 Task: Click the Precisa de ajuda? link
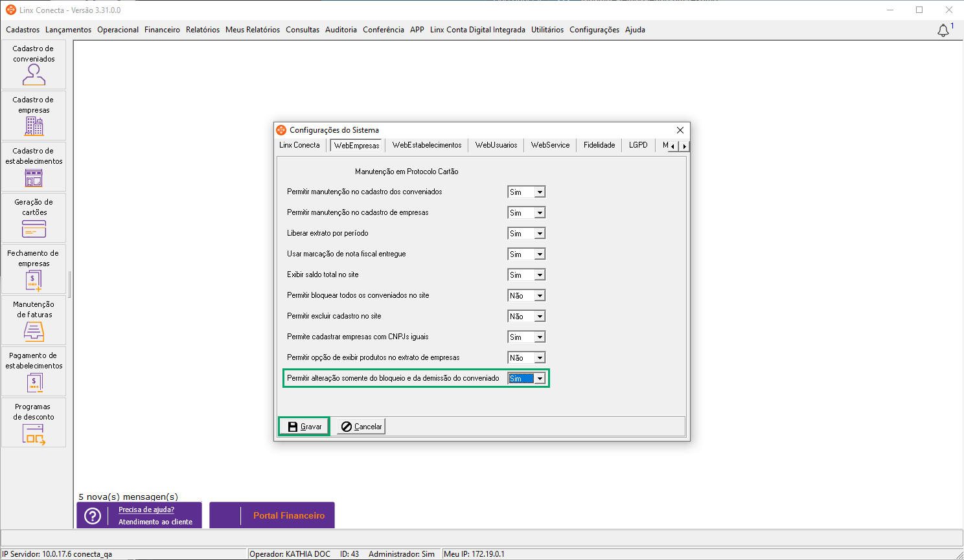(x=146, y=510)
